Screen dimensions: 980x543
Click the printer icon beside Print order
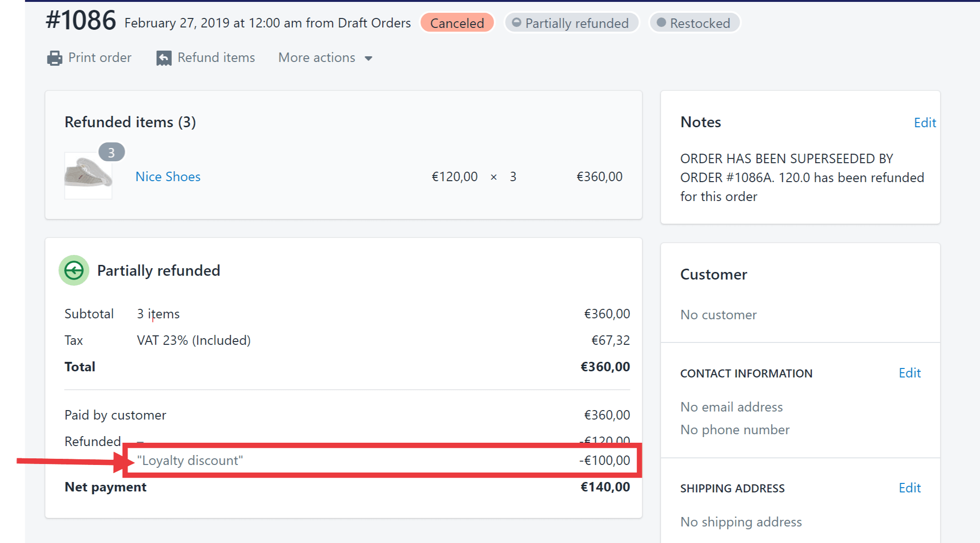coord(54,58)
